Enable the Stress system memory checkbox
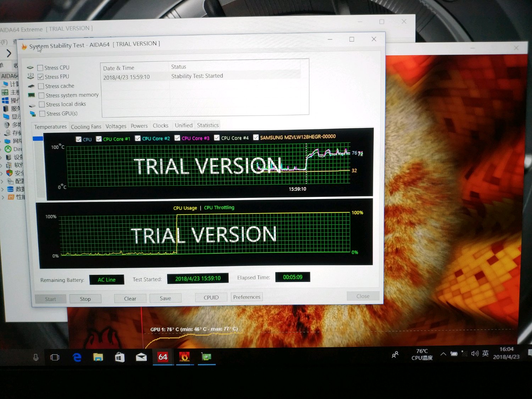The width and height of the screenshot is (532, 399). [41, 95]
